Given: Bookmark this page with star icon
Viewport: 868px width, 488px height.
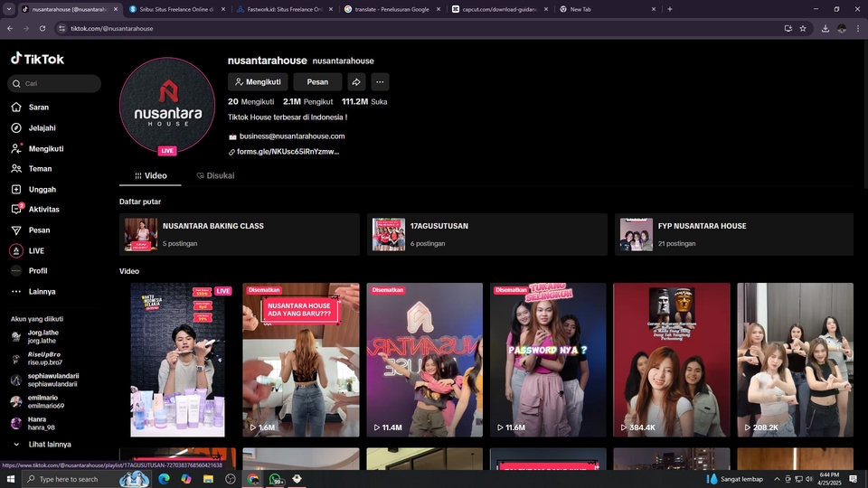Looking at the screenshot, I should [803, 28].
